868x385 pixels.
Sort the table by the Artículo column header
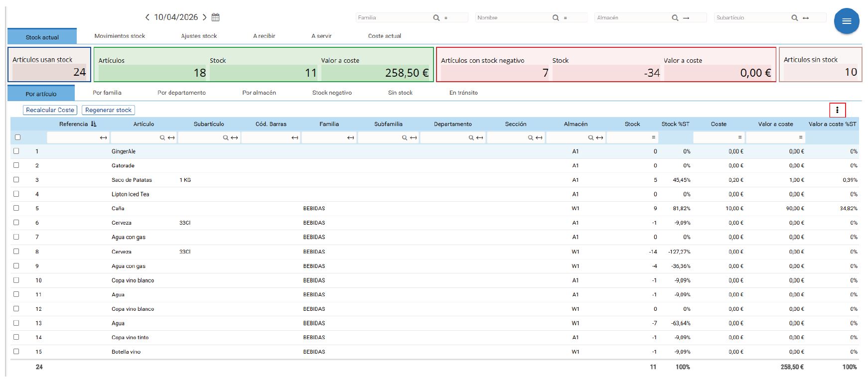click(144, 124)
